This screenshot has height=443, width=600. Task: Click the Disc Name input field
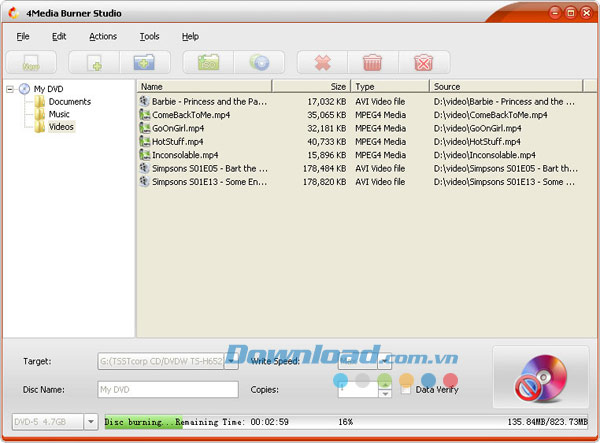[167, 390]
